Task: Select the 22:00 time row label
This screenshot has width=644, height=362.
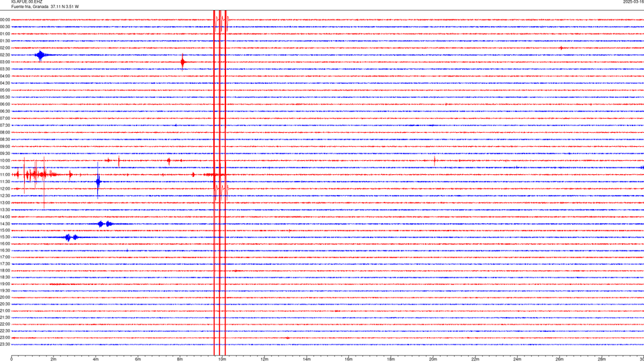Action: pos(5,324)
